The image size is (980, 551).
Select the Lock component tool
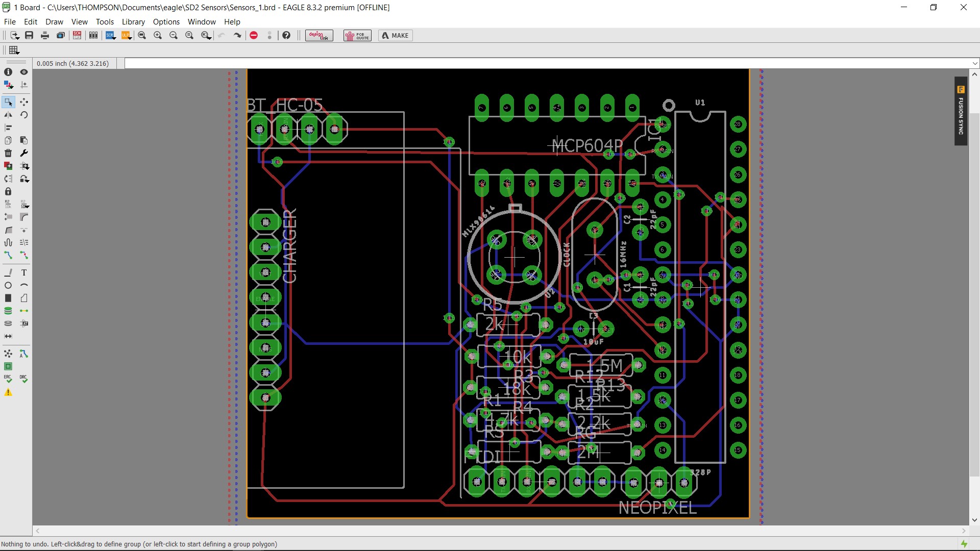pyautogui.click(x=8, y=191)
